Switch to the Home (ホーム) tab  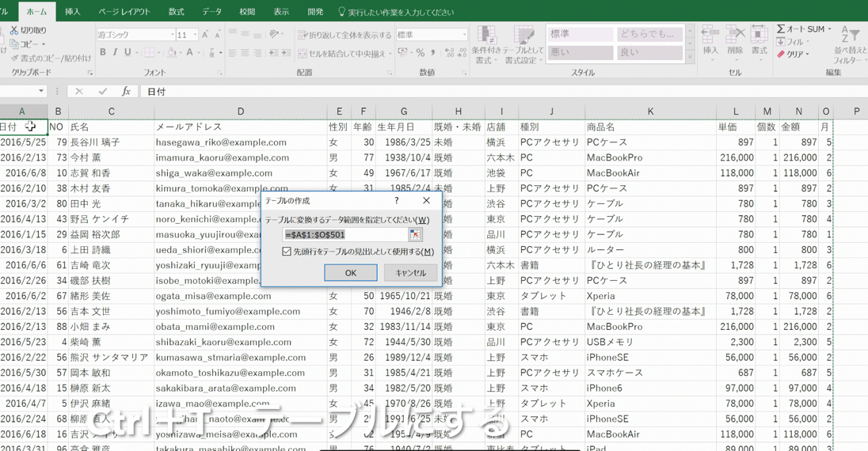pos(36,12)
